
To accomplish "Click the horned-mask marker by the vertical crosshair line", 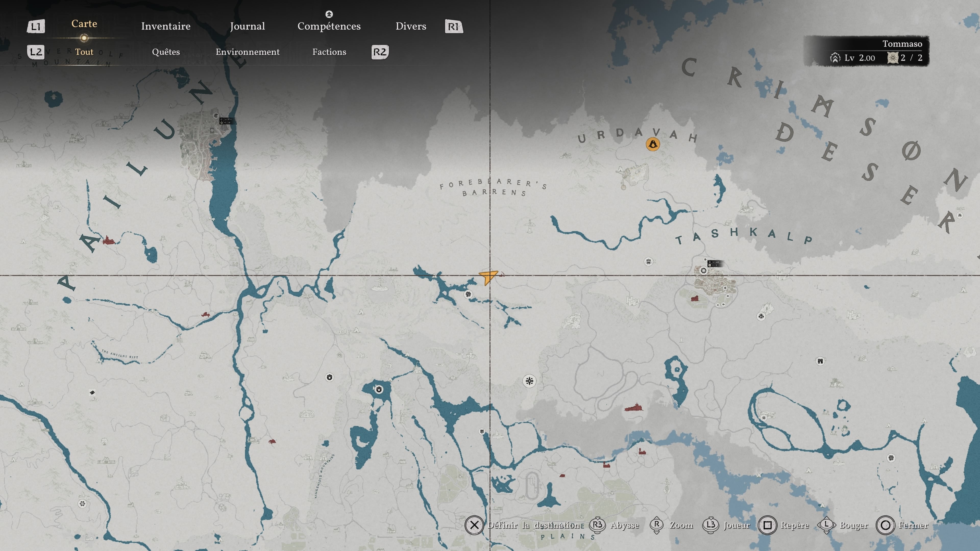I will click(x=482, y=431).
